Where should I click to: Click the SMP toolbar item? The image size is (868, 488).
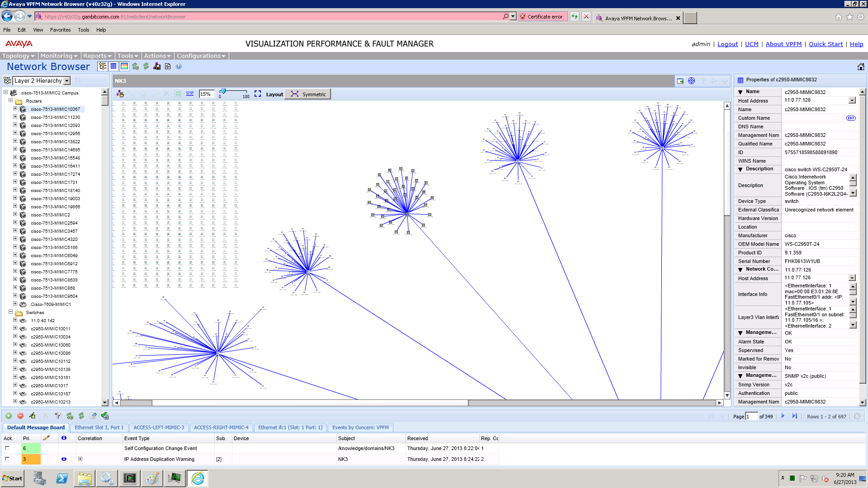190,94
